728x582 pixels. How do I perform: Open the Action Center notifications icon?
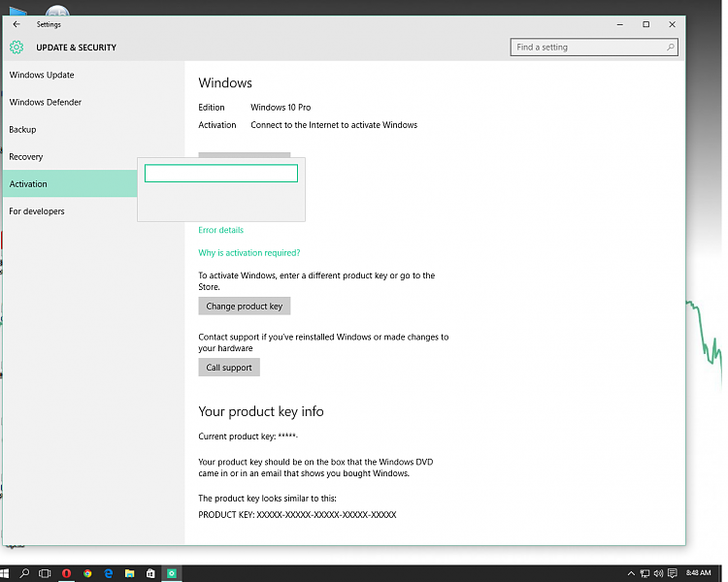click(673, 573)
